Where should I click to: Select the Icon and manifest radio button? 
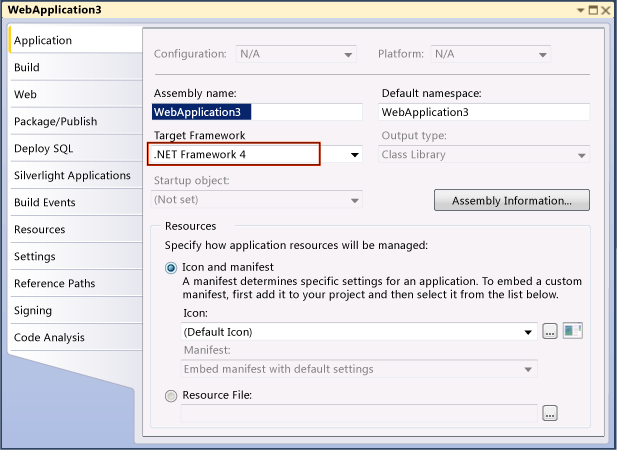(x=171, y=268)
